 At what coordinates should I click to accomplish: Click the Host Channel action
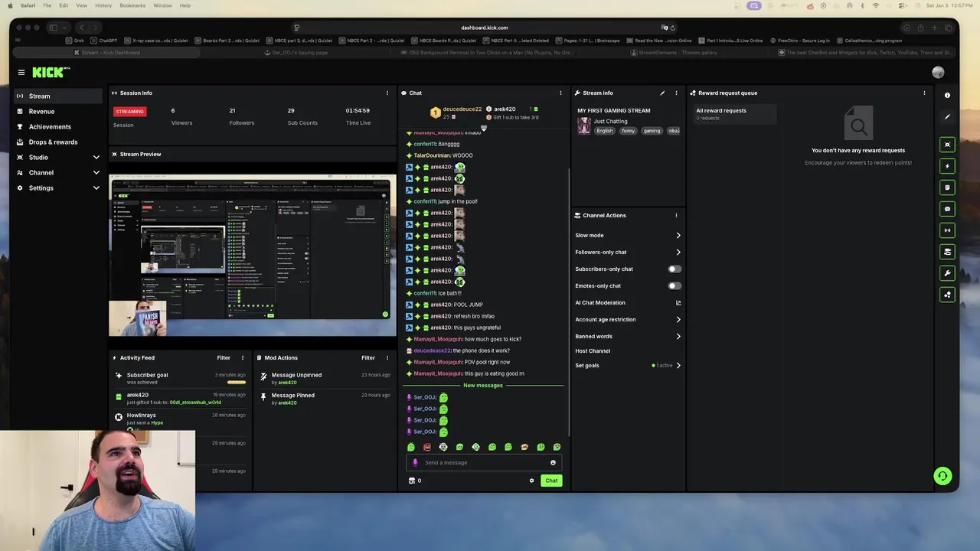[593, 351]
